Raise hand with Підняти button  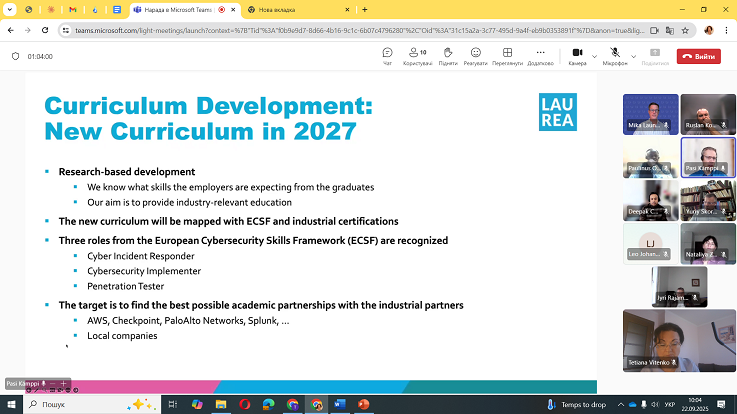448,55
